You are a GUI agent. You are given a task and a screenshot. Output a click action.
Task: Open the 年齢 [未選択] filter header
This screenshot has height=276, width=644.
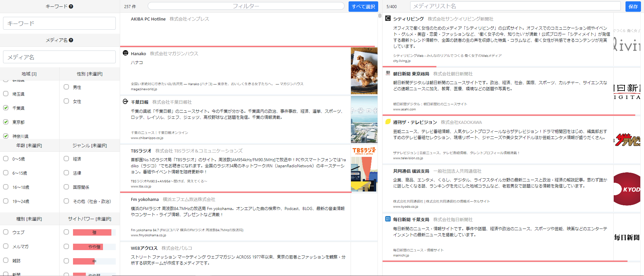pyautogui.click(x=29, y=145)
